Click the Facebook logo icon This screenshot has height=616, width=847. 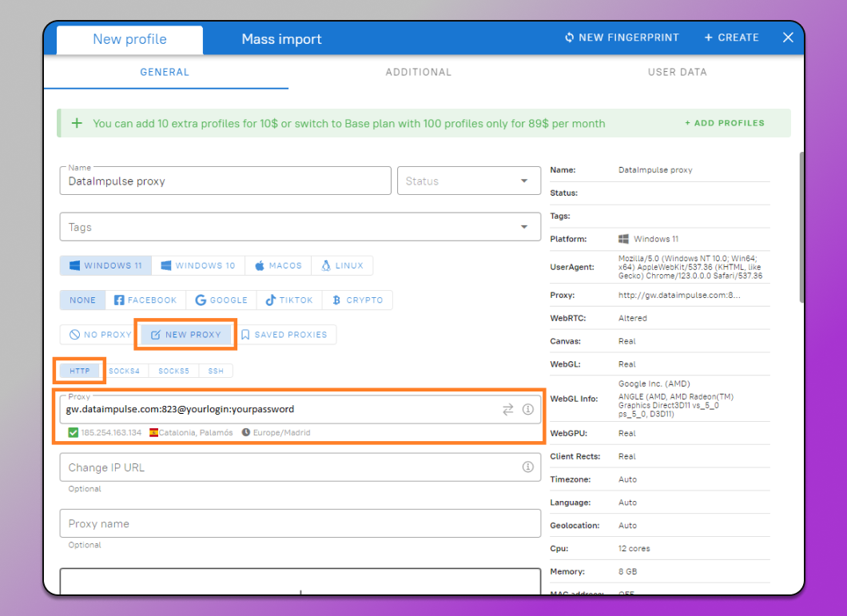[x=119, y=300]
